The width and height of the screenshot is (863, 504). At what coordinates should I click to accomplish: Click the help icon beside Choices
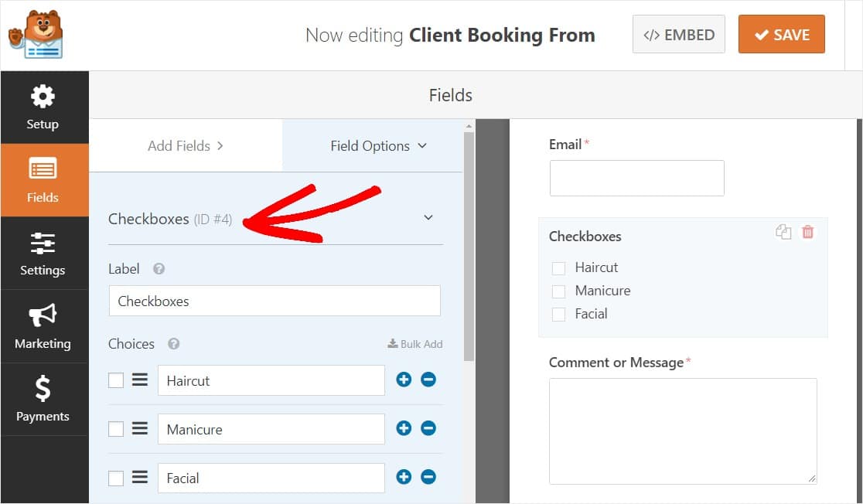coord(174,344)
